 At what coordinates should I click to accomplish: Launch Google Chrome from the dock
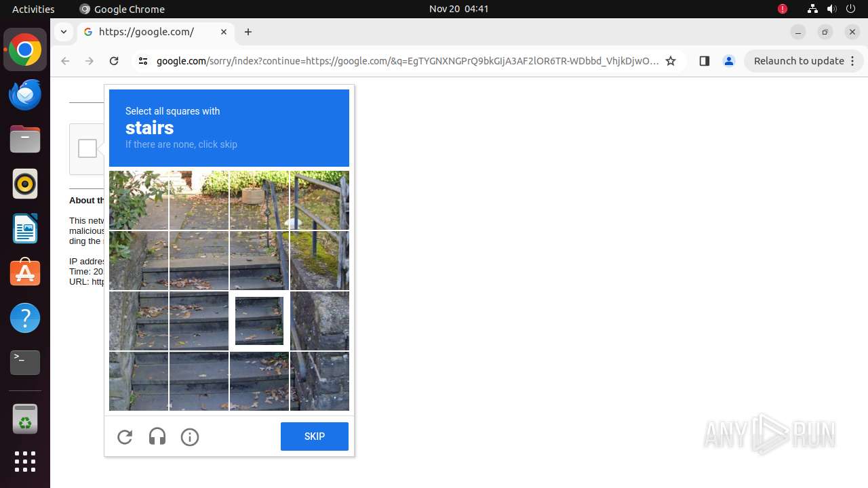[x=25, y=50]
